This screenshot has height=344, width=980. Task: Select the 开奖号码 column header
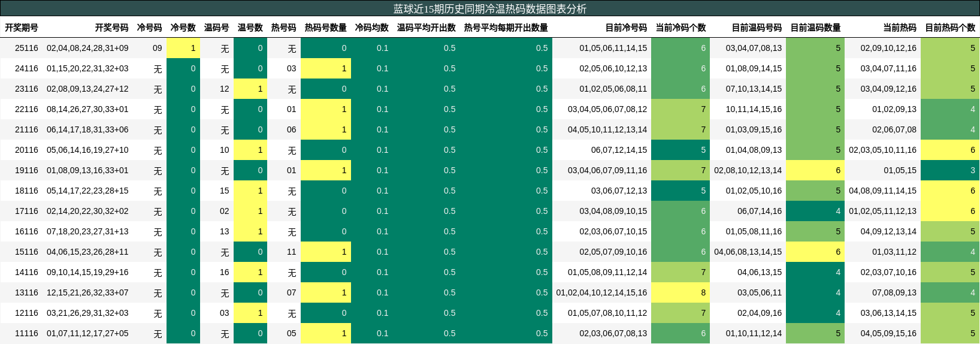pos(111,28)
